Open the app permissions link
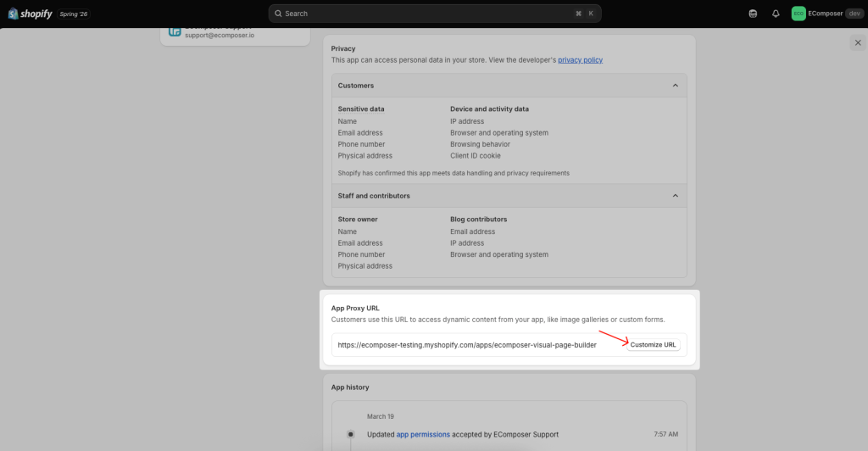 (423, 434)
